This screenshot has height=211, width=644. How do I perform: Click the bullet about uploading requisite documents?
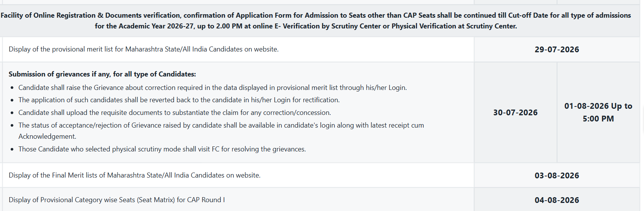pyautogui.click(x=175, y=113)
